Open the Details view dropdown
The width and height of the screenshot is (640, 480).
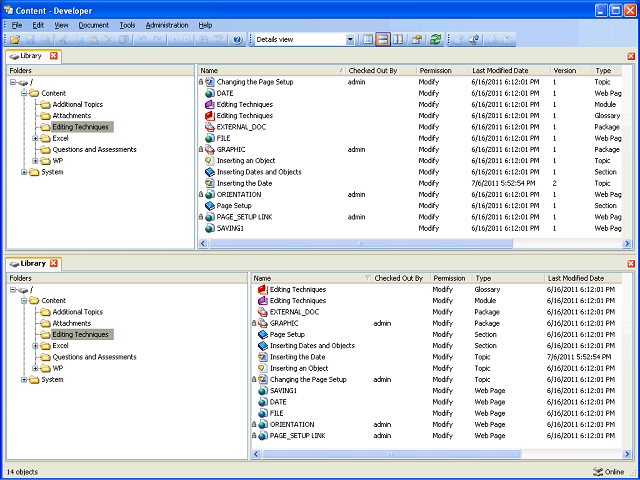(x=350, y=40)
